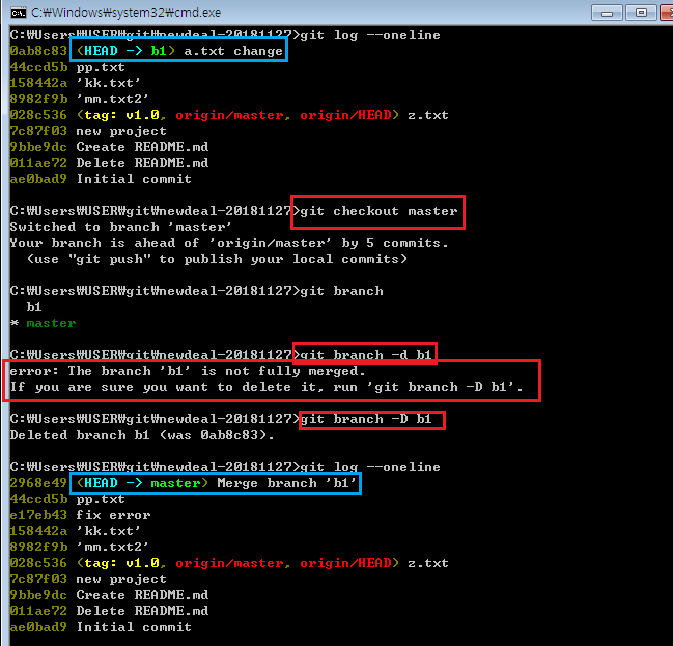The width and height of the screenshot is (673, 646).
Task: Click 'Initial commit' in the last log output
Action: (134, 627)
